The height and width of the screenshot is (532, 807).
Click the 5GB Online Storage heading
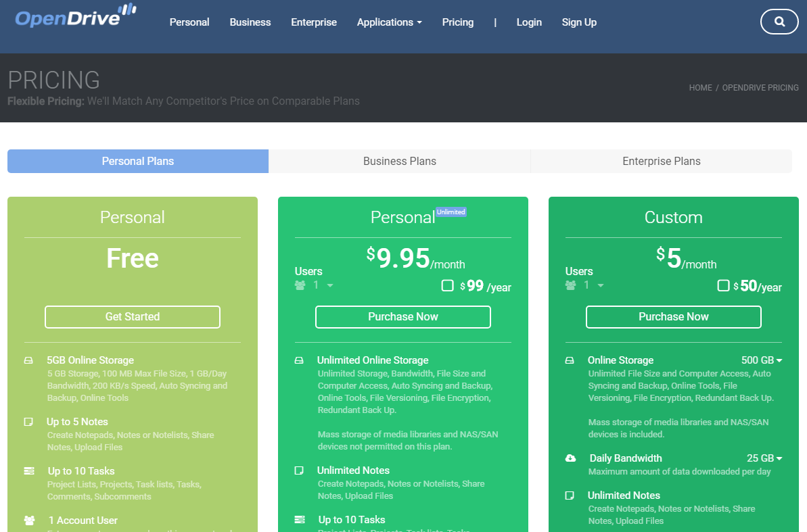click(x=90, y=360)
